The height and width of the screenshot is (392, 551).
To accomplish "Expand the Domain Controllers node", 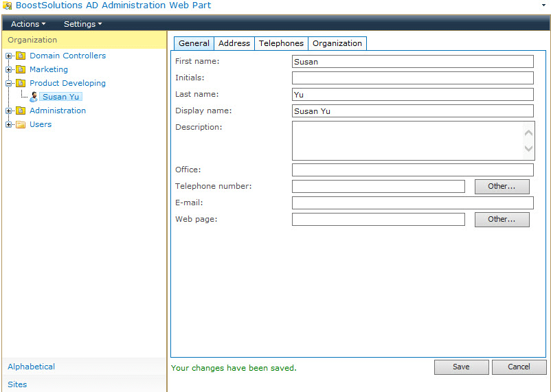I will (8, 56).
